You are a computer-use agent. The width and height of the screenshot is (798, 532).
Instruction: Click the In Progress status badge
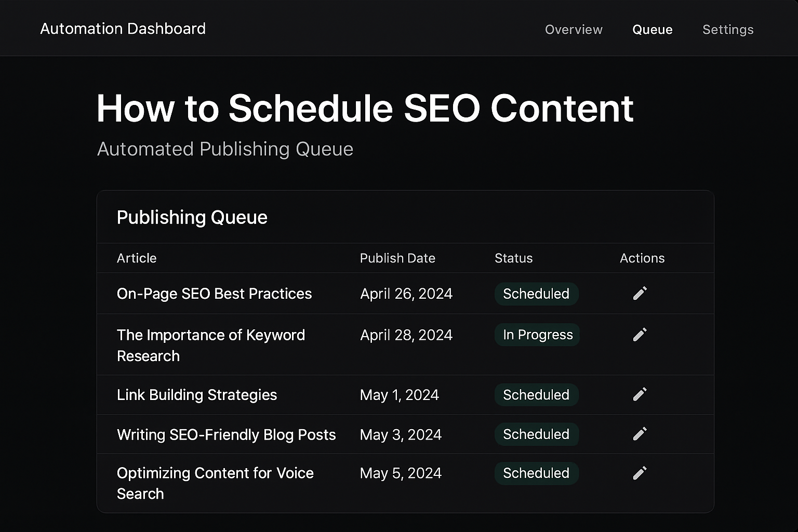[x=537, y=335]
